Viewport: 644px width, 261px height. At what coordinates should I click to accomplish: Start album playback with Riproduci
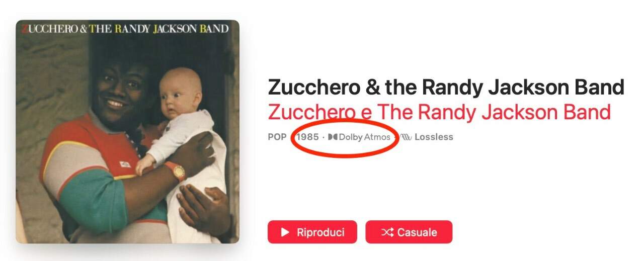[312, 232]
